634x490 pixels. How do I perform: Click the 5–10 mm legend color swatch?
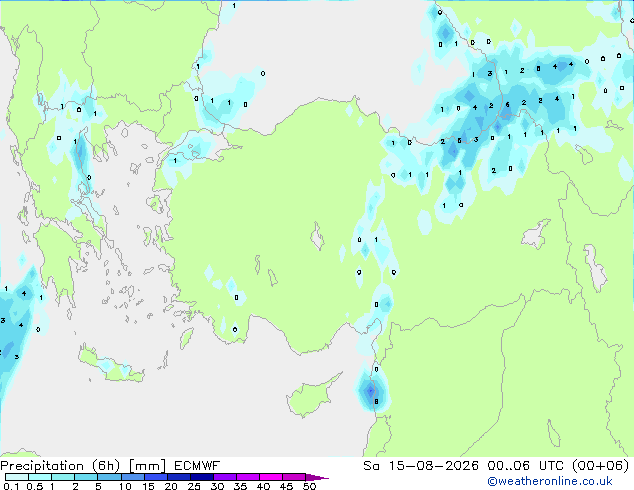pos(109,477)
